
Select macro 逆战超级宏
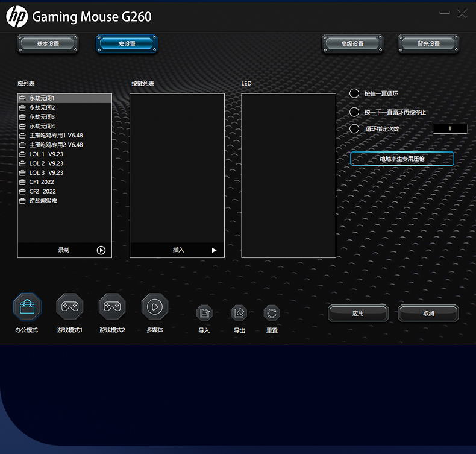64,201
